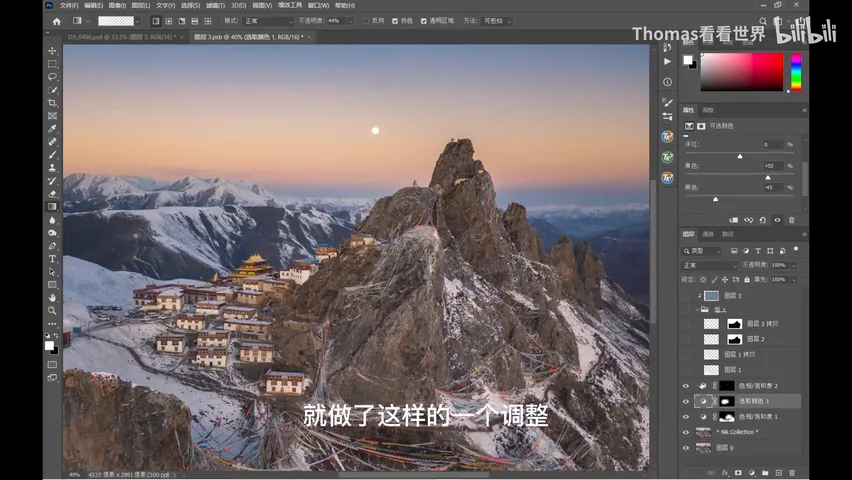Select the Crop tool
The height and width of the screenshot is (480, 852).
tap(52, 103)
